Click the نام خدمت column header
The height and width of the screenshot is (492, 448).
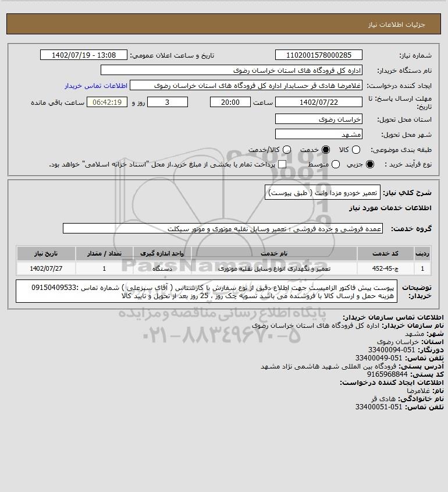[x=274, y=253]
